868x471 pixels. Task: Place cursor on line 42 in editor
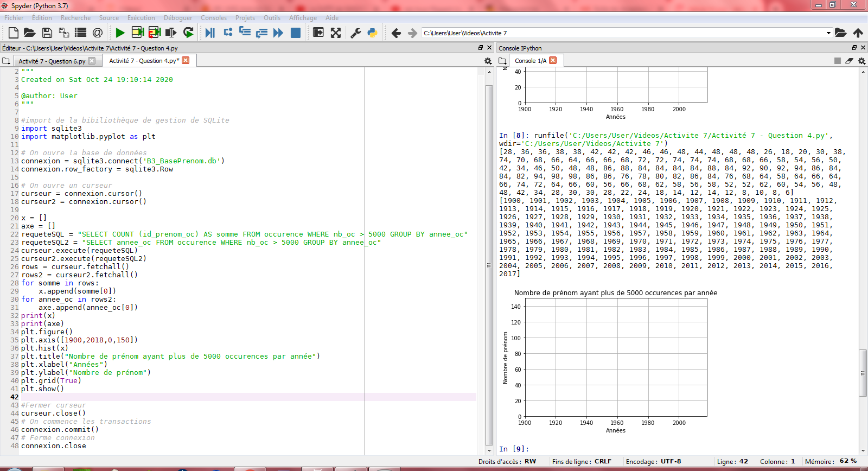point(248,397)
